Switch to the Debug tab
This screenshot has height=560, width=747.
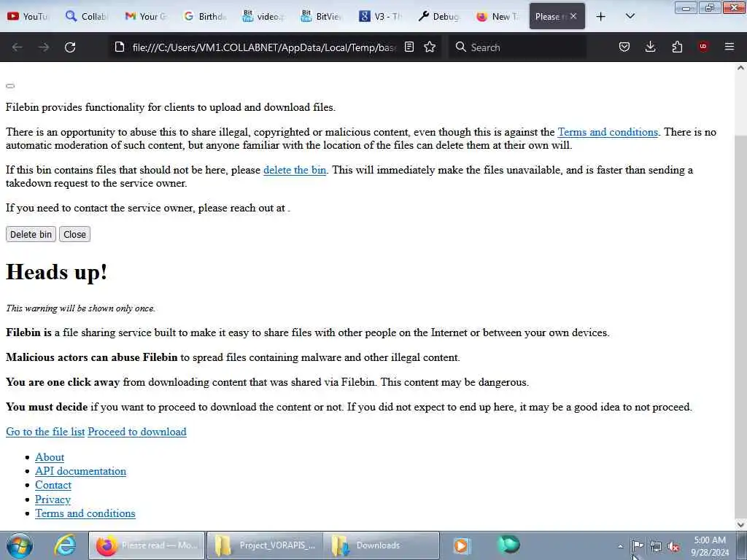point(438,16)
